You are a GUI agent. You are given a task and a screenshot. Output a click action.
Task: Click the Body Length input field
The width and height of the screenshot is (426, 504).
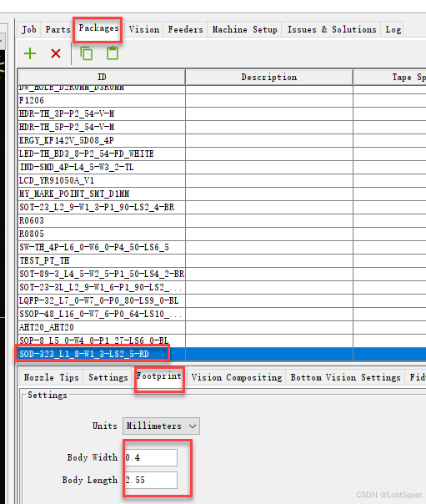click(151, 480)
